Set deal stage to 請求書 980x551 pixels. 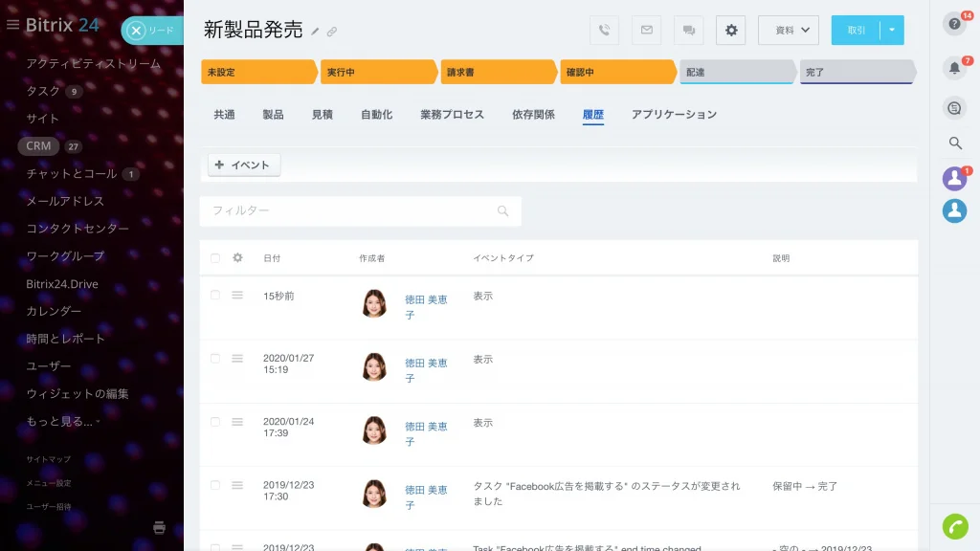(498, 72)
